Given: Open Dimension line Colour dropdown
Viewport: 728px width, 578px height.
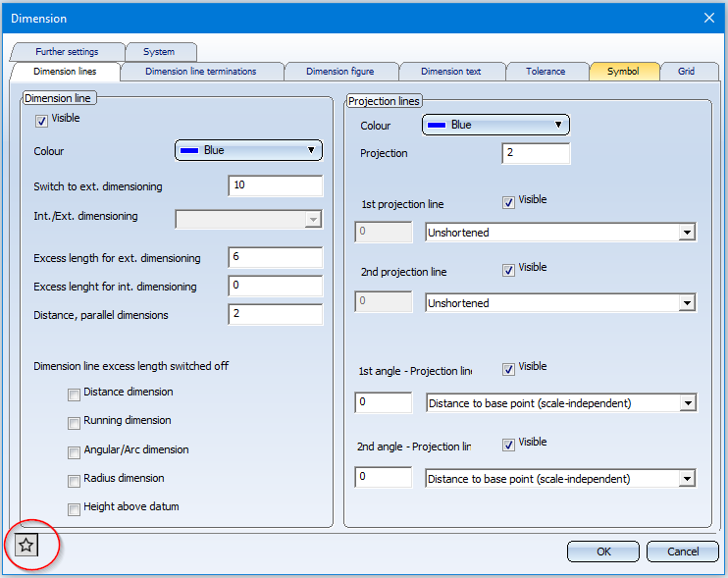Looking at the screenshot, I should [x=249, y=150].
